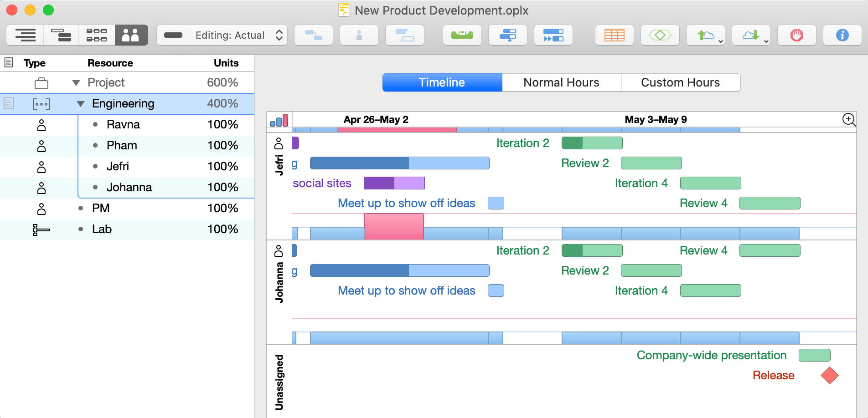The image size is (868, 418).
Task: Click the resource load histogram icon
Action: pyautogui.click(x=279, y=120)
